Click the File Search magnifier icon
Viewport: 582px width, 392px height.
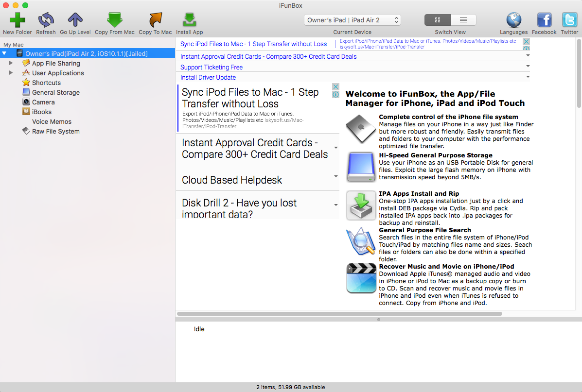click(361, 241)
